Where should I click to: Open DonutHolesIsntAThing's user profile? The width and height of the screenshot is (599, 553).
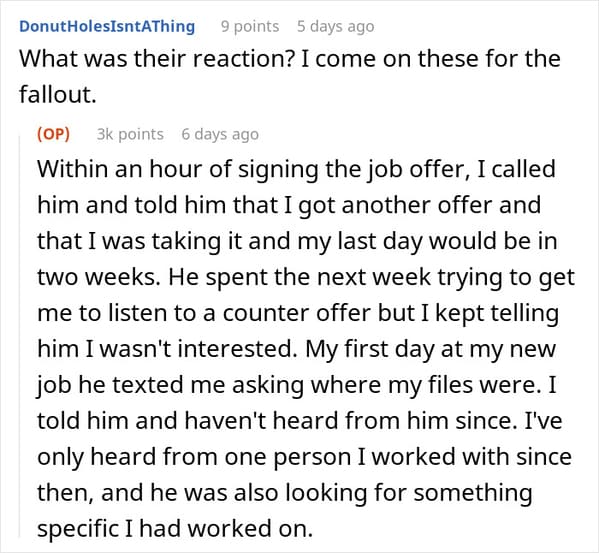coord(107,26)
